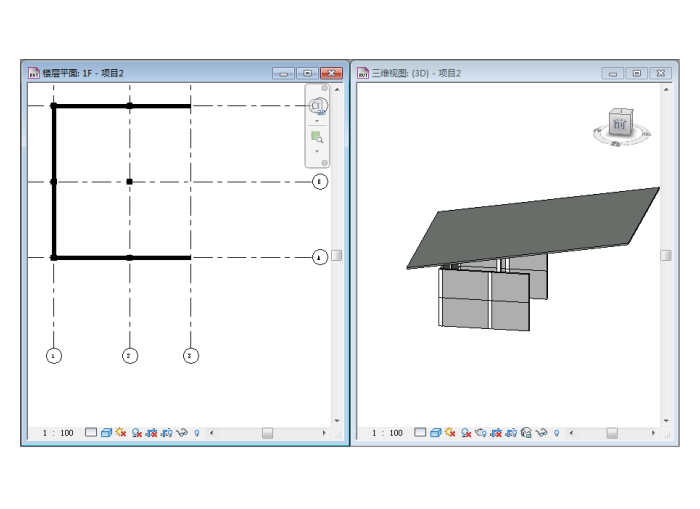
Task: Open the 2D steering wheel in the navigation bar
Action: (x=317, y=105)
